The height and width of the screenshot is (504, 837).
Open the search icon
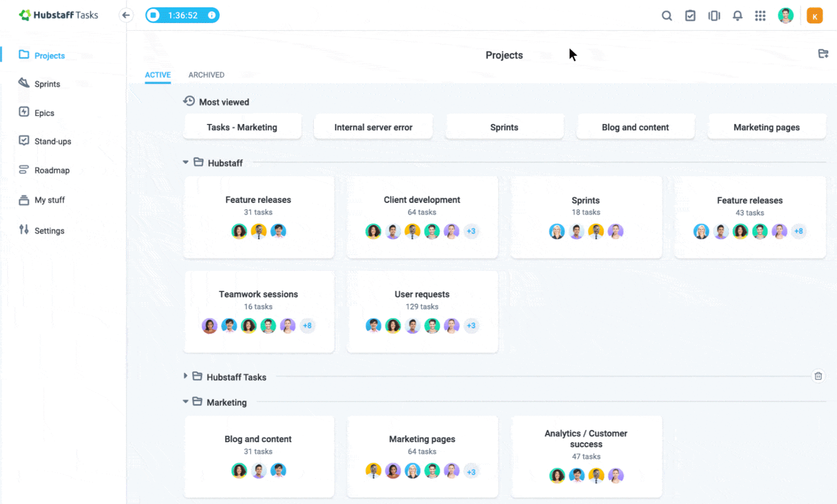point(666,16)
